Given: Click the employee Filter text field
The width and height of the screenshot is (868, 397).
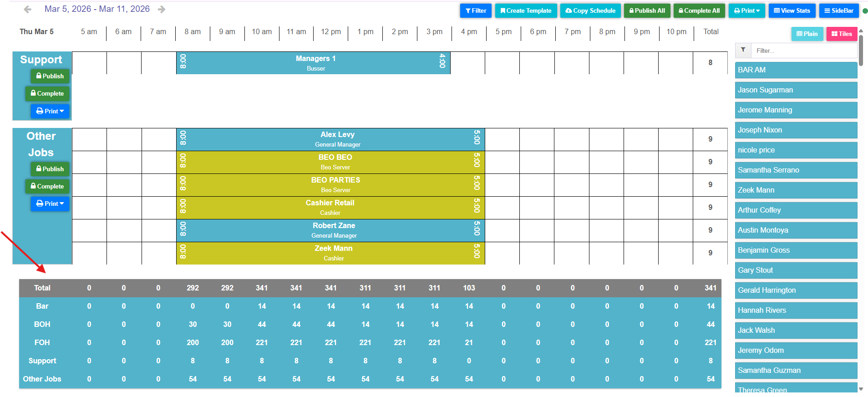Looking at the screenshot, I should point(803,51).
